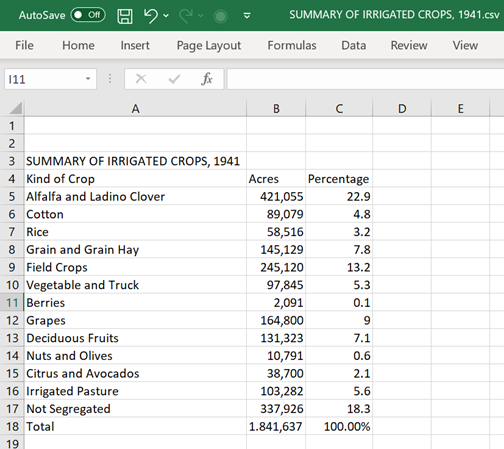Viewport: 504px width, 449px height.
Task: Select row 18 header
Action: [12, 426]
